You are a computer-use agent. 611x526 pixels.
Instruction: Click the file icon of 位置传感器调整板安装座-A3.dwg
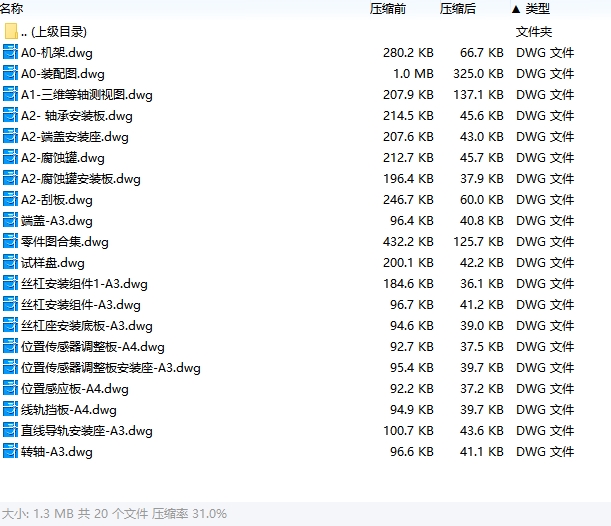(10, 368)
